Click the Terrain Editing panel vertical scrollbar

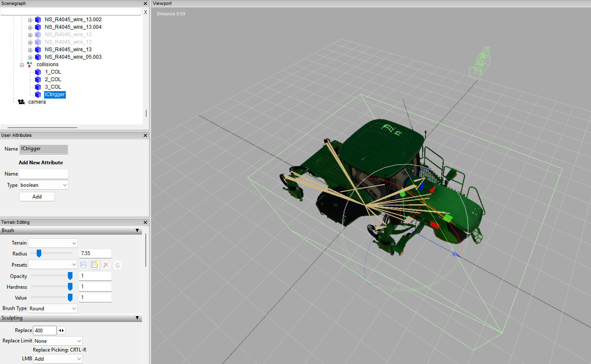(x=146, y=250)
